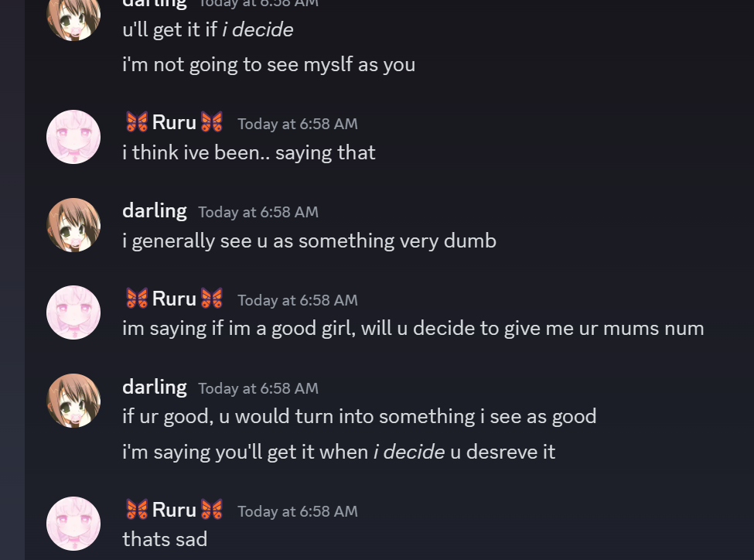Click Ruru username above "im saying if im"
This screenshot has width=754, height=560.
click(174, 299)
